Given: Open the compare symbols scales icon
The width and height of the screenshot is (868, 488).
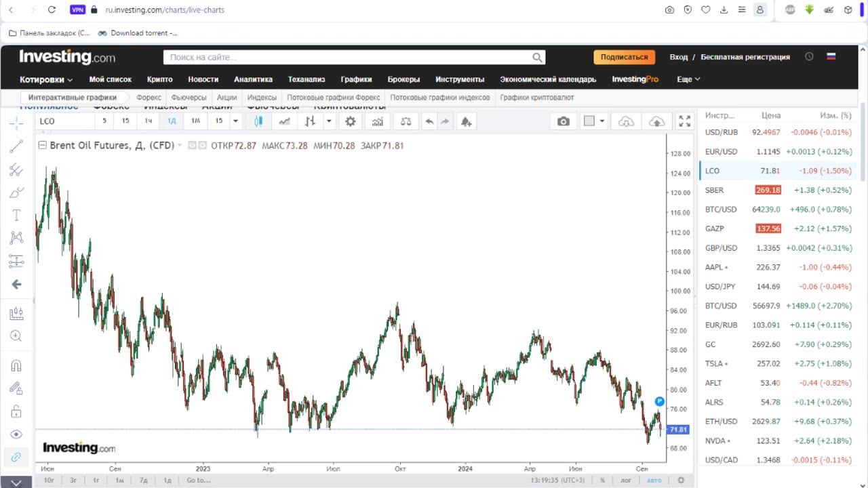Looking at the screenshot, I should click(406, 121).
